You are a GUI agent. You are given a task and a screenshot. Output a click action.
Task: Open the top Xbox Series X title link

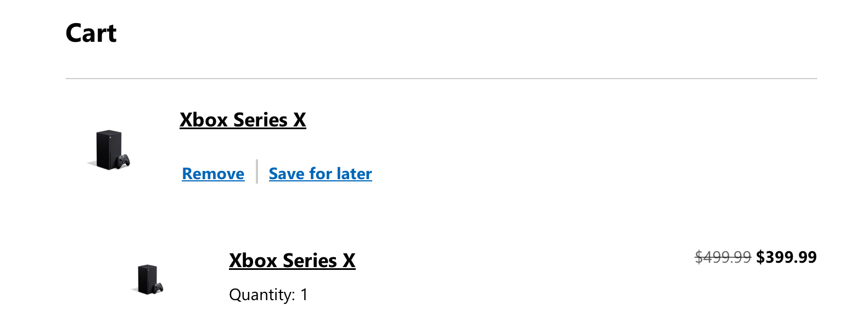point(243,120)
